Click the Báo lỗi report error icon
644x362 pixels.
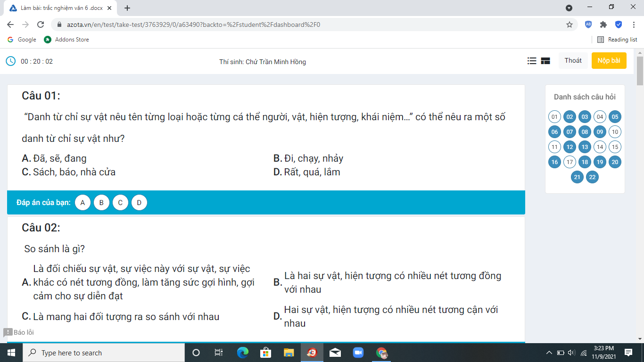[x=8, y=332]
